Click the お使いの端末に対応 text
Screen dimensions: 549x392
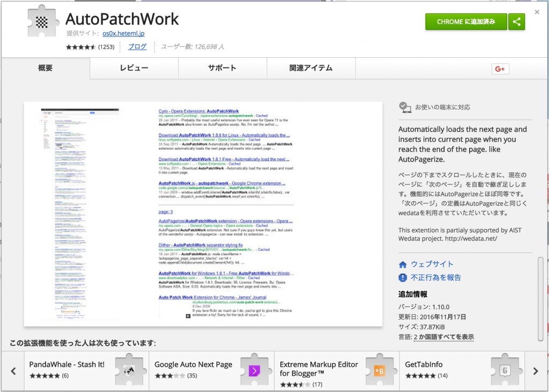(x=442, y=107)
